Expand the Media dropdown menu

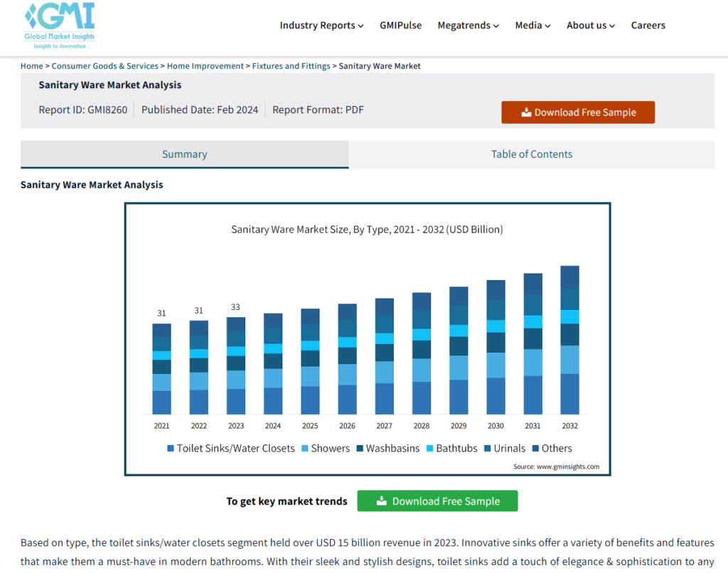[x=532, y=26]
